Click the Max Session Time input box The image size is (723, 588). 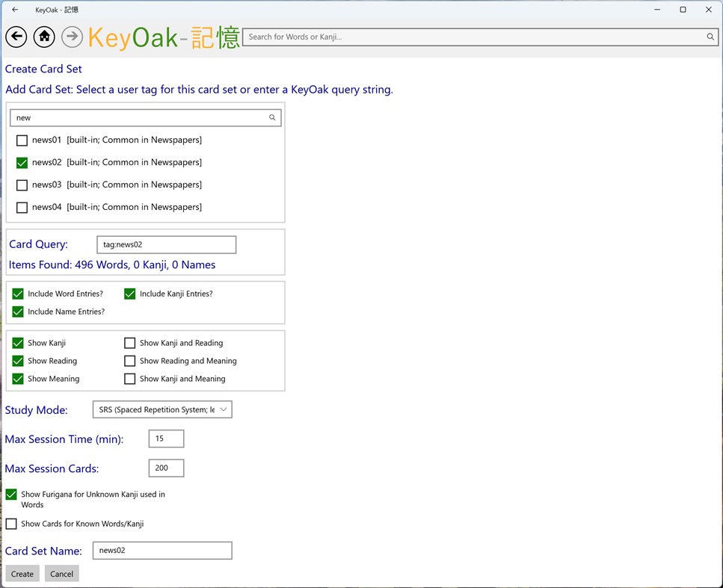(165, 439)
